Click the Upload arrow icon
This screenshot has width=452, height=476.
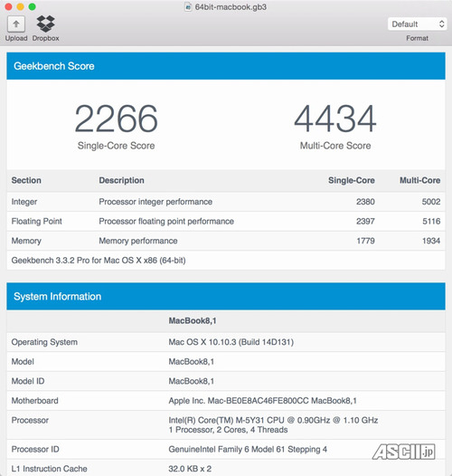[16, 24]
